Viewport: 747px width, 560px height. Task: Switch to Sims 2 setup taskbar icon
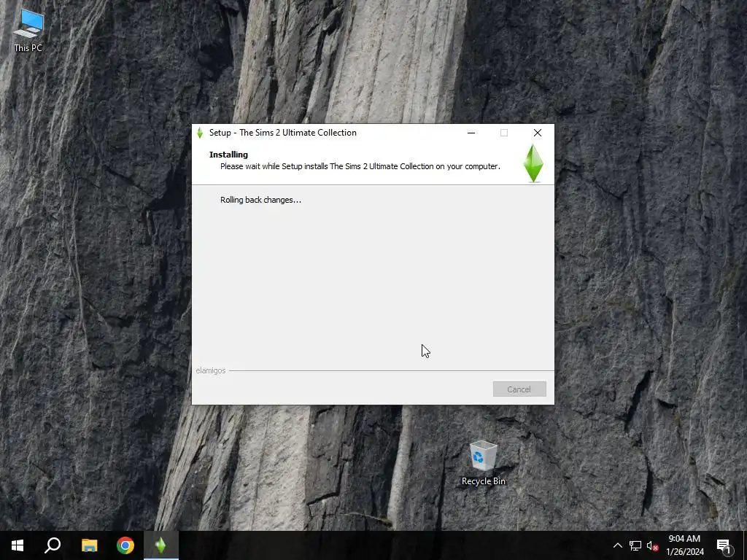(161, 545)
